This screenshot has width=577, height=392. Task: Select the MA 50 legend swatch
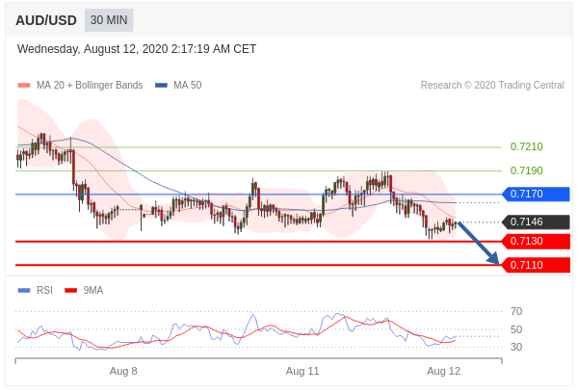161,86
